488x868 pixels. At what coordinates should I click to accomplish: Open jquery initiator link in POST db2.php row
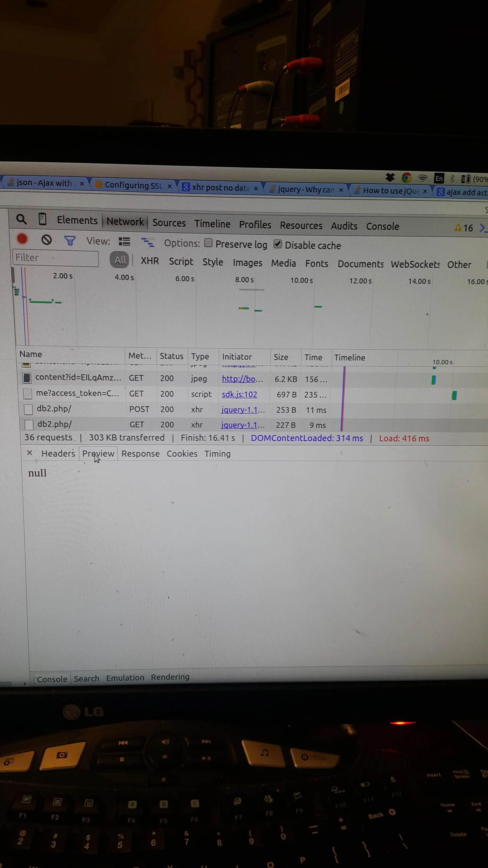(x=243, y=410)
